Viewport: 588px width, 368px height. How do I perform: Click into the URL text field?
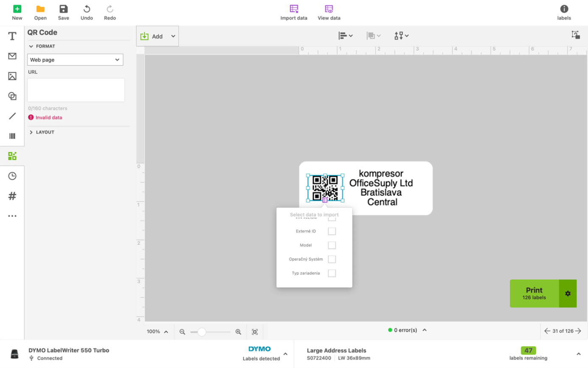pyautogui.click(x=76, y=90)
